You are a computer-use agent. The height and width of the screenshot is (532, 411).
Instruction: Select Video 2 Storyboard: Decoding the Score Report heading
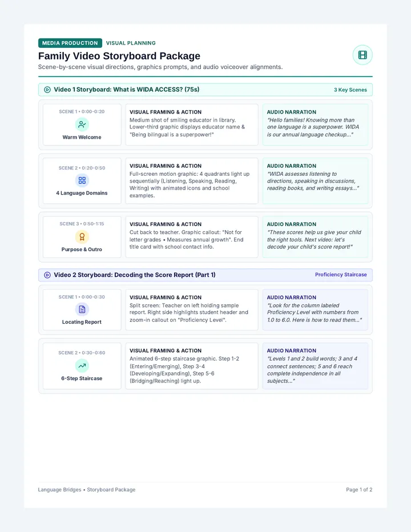coord(134,275)
